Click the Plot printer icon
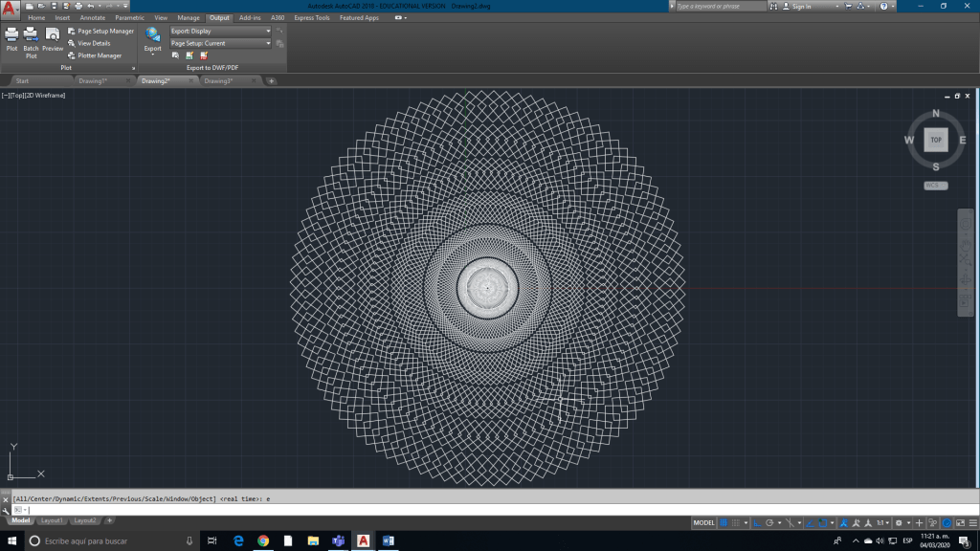The image size is (980, 551). tap(11, 36)
